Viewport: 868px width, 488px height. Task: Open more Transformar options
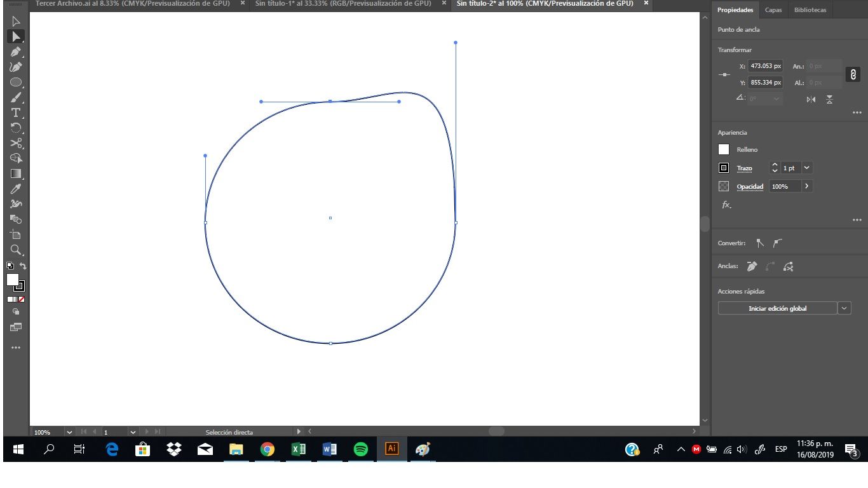coord(857,113)
